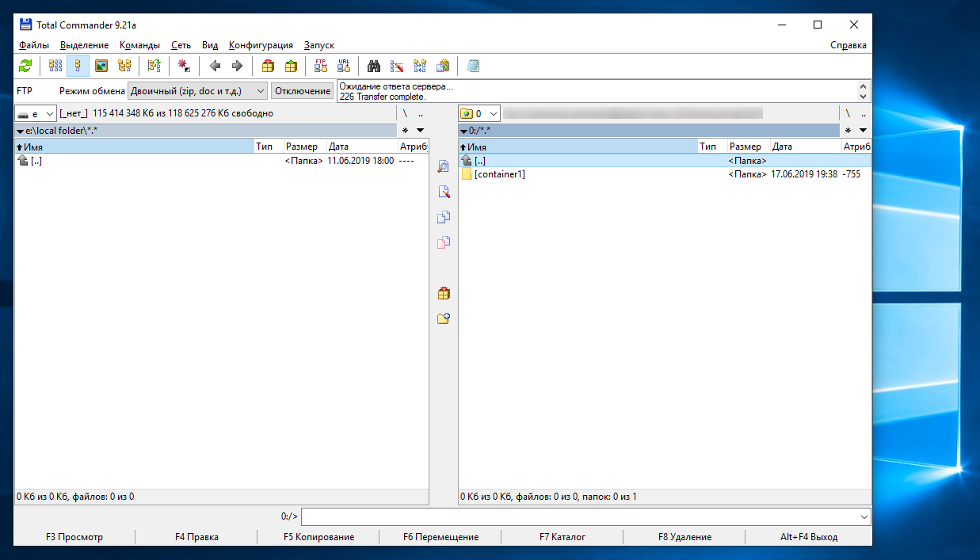The height and width of the screenshot is (560, 980).
Task: Click the F7 Каталог button
Action: (x=562, y=537)
